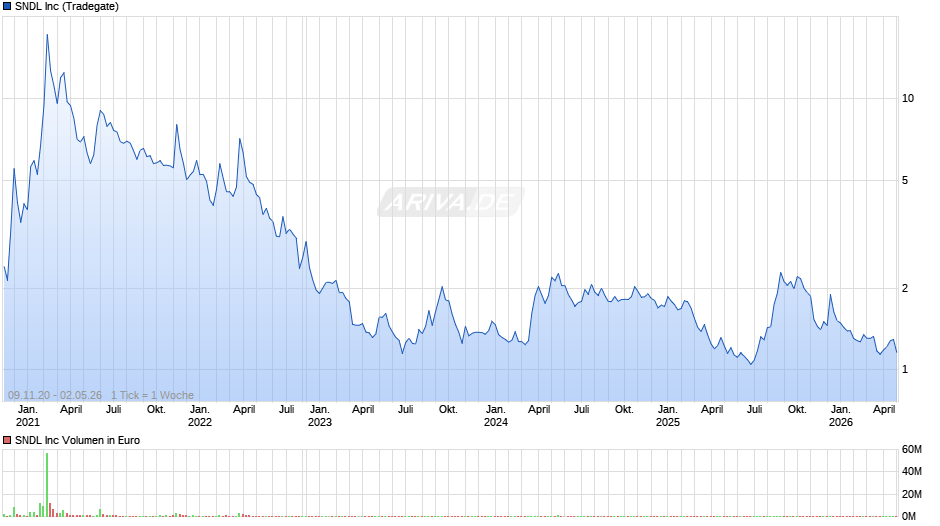Click the volume axis label '20M'
This screenshot has height=526, width=940.
coord(911,494)
